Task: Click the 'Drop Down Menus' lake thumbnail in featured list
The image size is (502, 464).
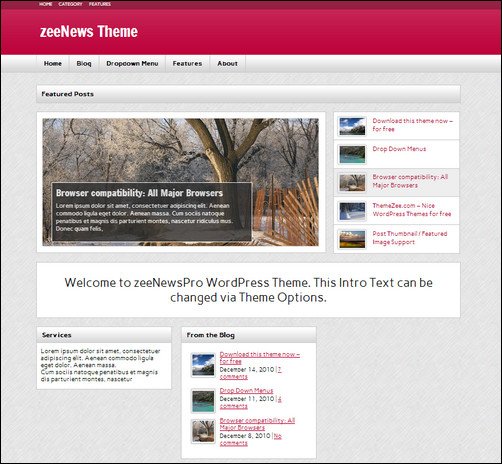Action: pyautogui.click(x=352, y=154)
